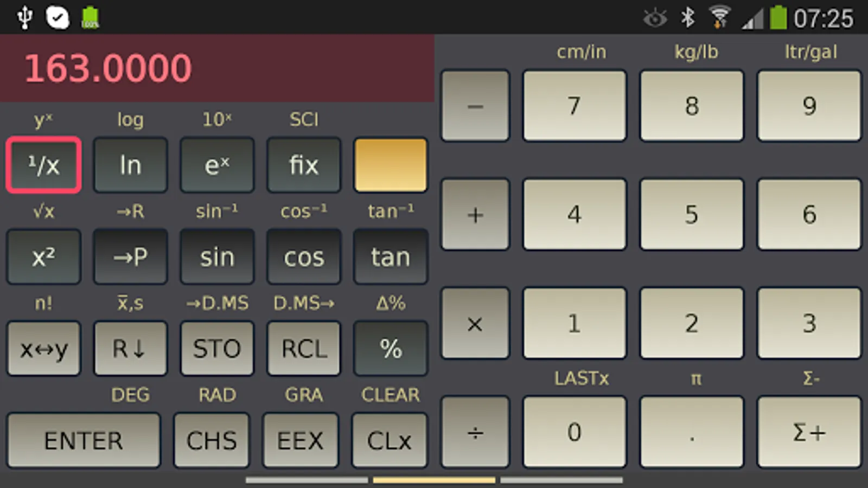Tap the 1/x reciprocal key
Image resolution: width=868 pixels, height=488 pixels.
point(44,165)
